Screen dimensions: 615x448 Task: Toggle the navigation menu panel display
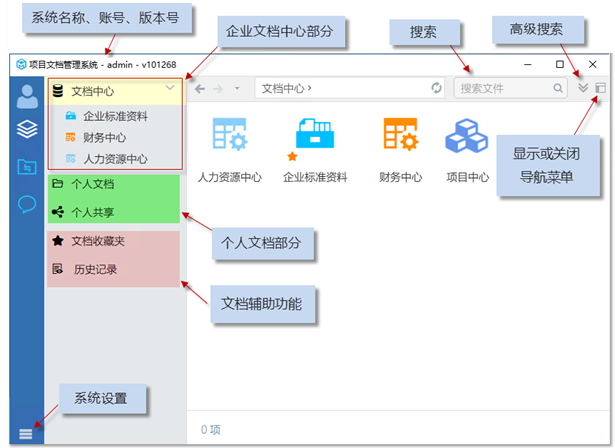pyautogui.click(x=600, y=89)
